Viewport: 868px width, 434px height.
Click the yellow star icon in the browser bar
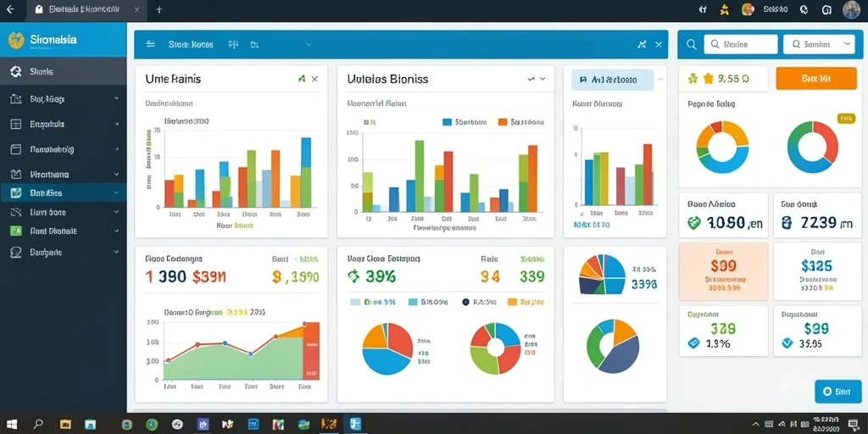pos(724,9)
